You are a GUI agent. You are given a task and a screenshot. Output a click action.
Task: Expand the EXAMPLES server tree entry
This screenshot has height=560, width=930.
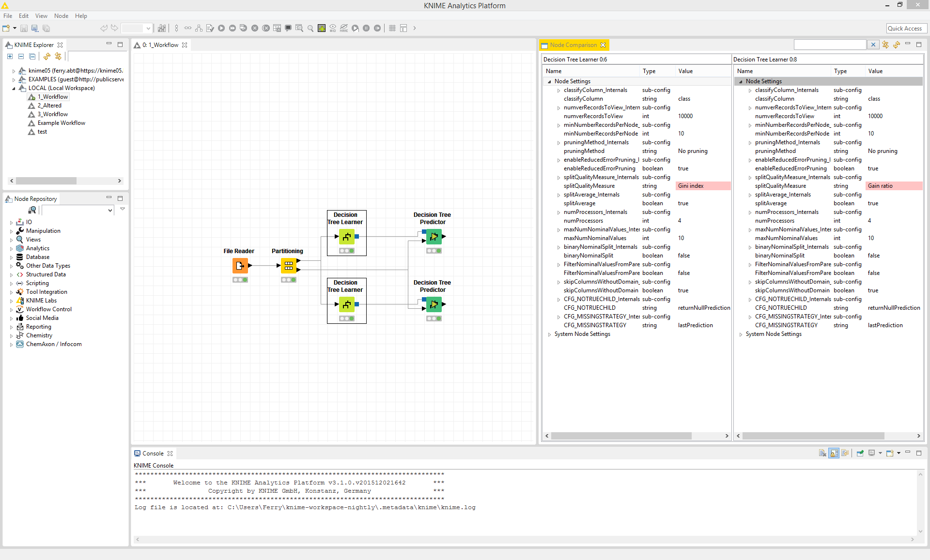pyautogui.click(x=14, y=79)
